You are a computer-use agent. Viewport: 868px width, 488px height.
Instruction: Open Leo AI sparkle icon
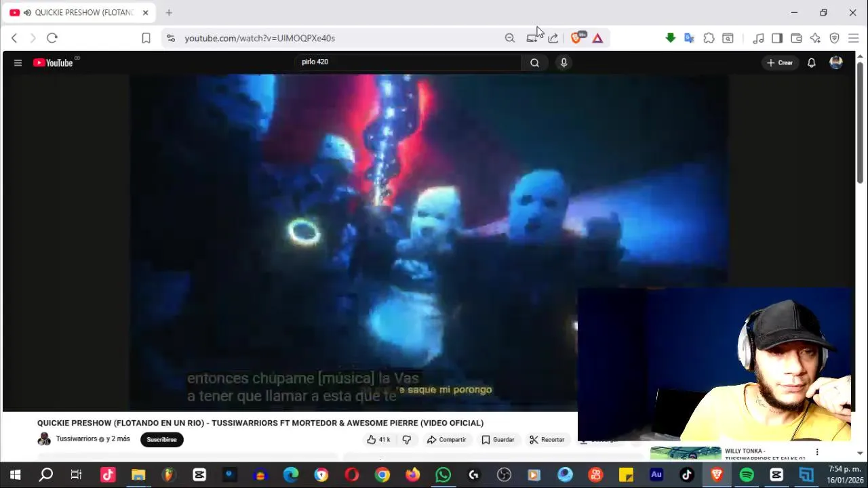[815, 38]
